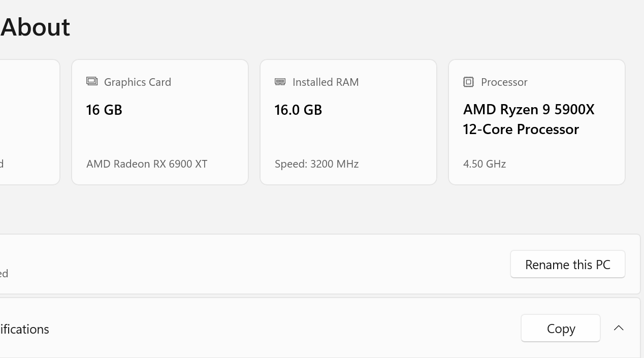This screenshot has height=358, width=644.
Task: Click the 4.50 GHz processor speed
Action: pos(485,164)
